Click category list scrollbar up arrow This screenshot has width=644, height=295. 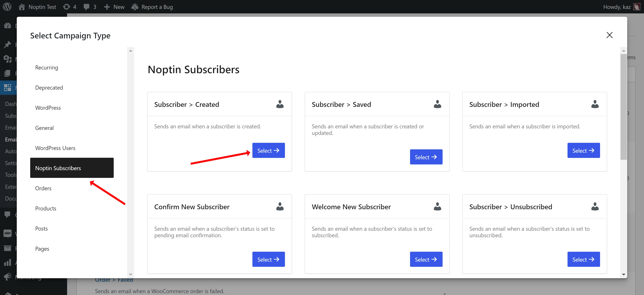coord(130,51)
